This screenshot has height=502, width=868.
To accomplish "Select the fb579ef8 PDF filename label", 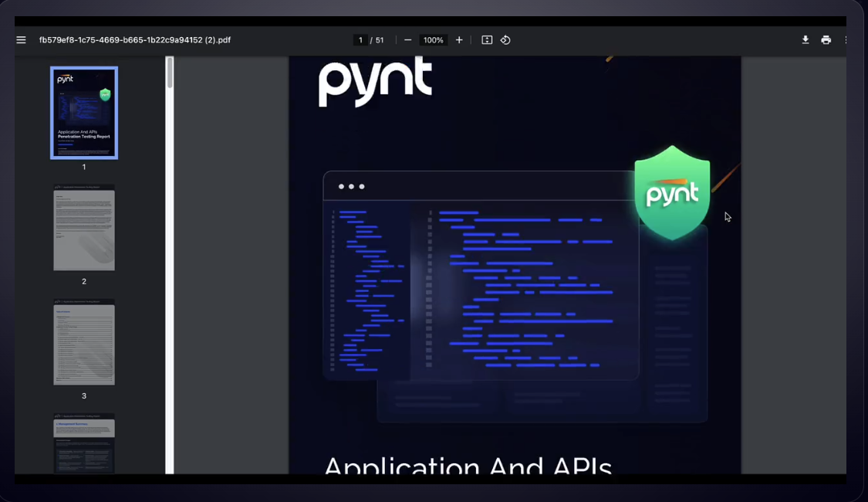I will click(x=136, y=39).
